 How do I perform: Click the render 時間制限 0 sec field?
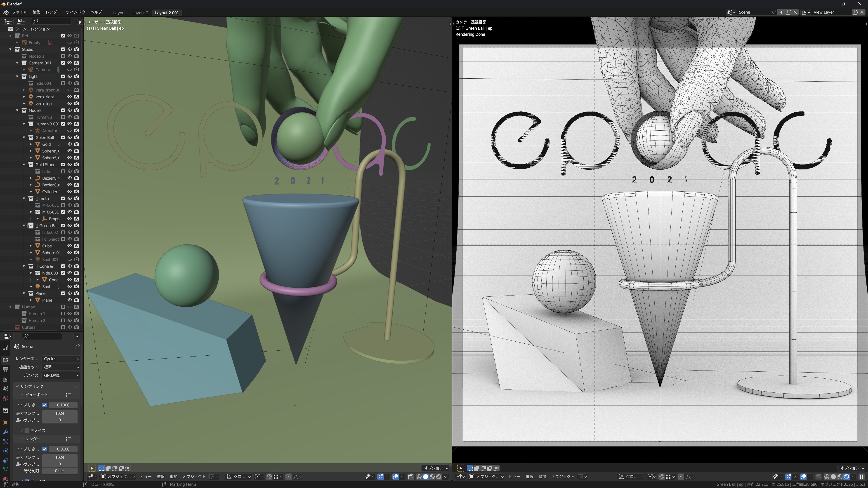click(x=60, y=471)
